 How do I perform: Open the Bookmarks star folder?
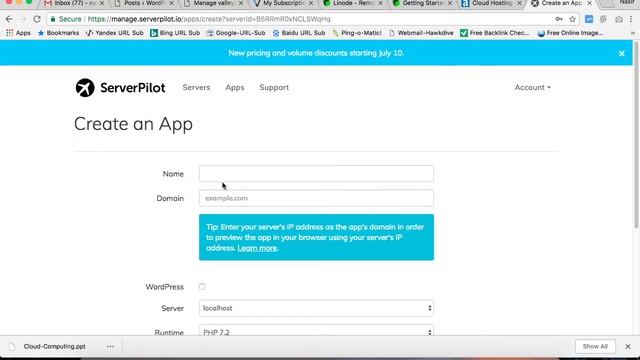(58, 33)
